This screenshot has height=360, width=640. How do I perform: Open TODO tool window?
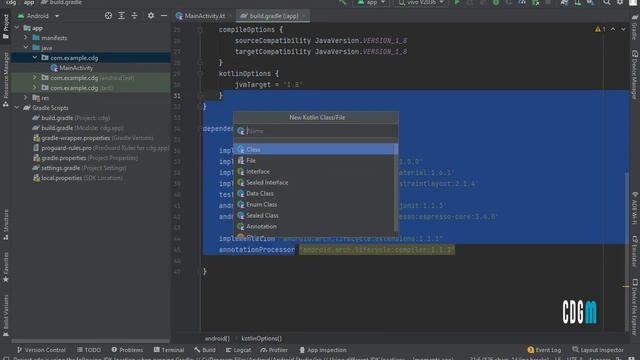coord(89,350)
